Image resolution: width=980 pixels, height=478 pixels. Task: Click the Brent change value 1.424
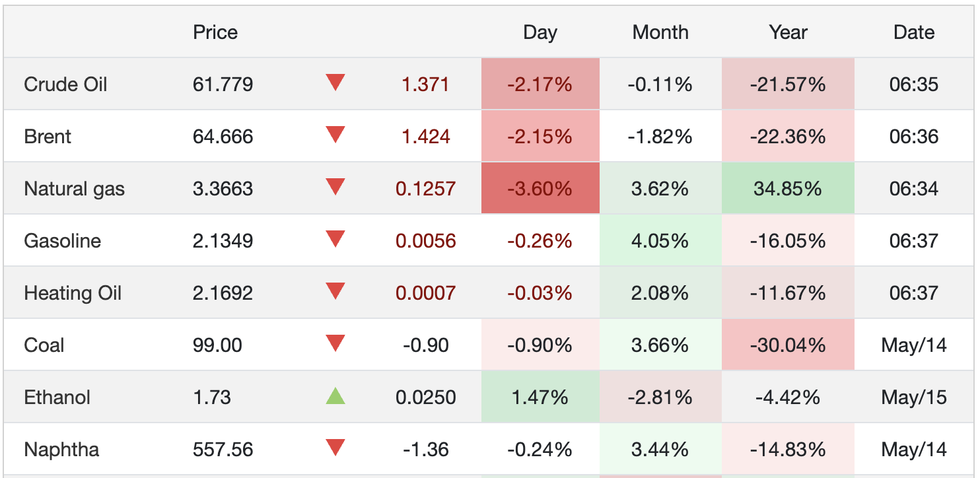(x=425, y=137)
